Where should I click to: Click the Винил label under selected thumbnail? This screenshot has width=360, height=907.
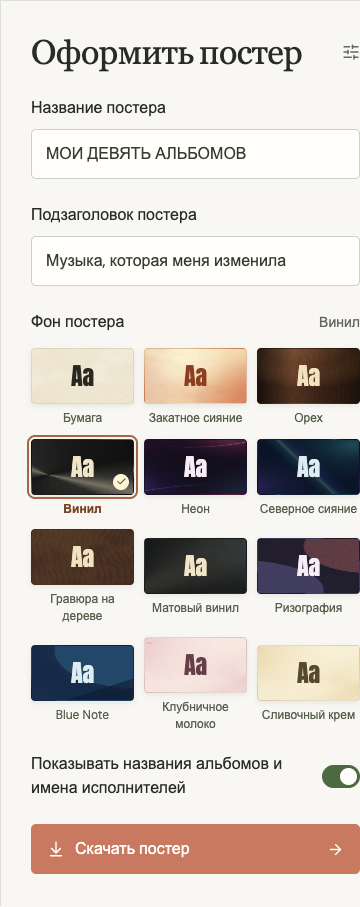click(82, 509)
